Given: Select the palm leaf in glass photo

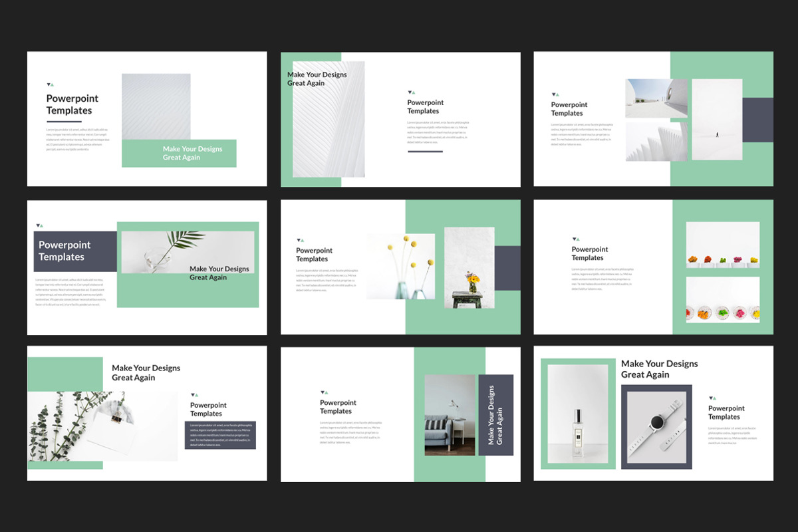Looking at the screenshot, I should coord(188,252).
